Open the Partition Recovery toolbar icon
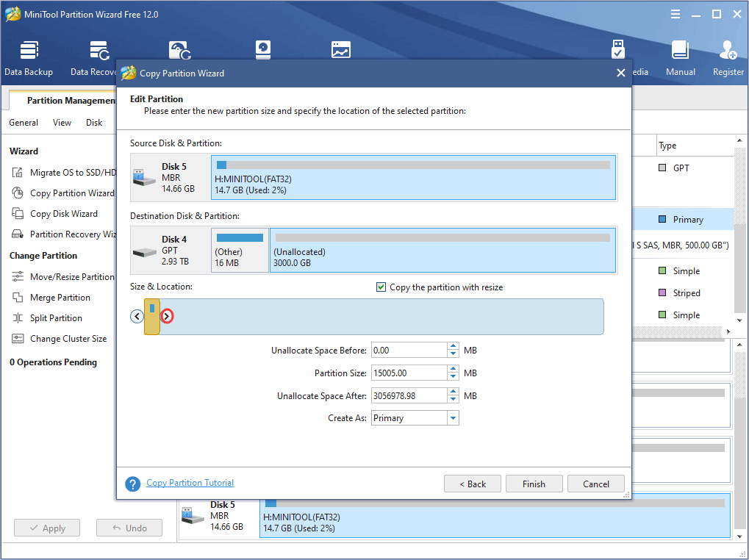This screenshot has width=749, height=560. pyautogui.click(x=180, y=50)
